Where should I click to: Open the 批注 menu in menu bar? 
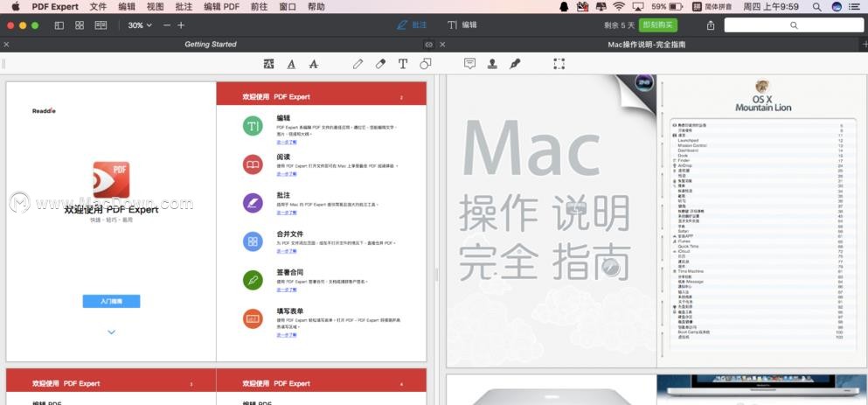point(184,7)
